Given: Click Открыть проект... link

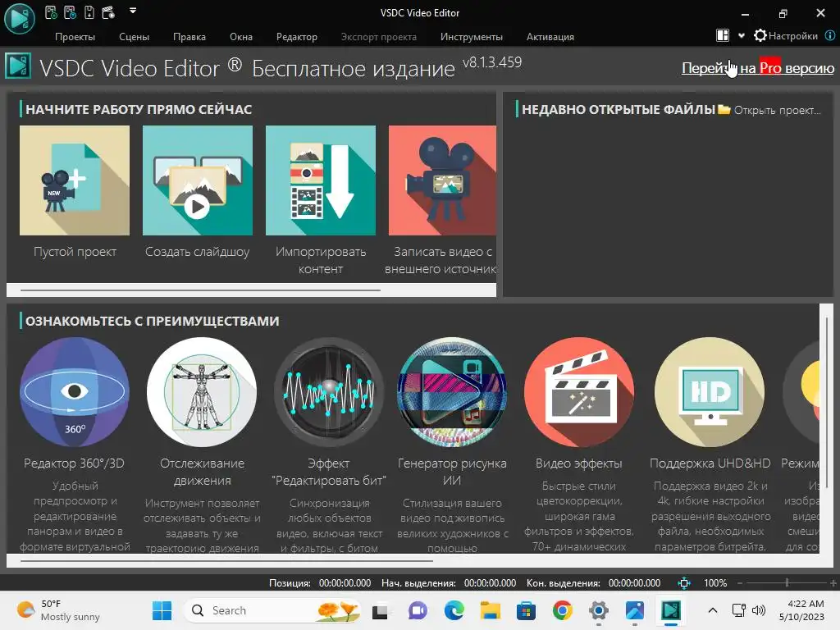Looking at the screenshot, I should 777,111.
